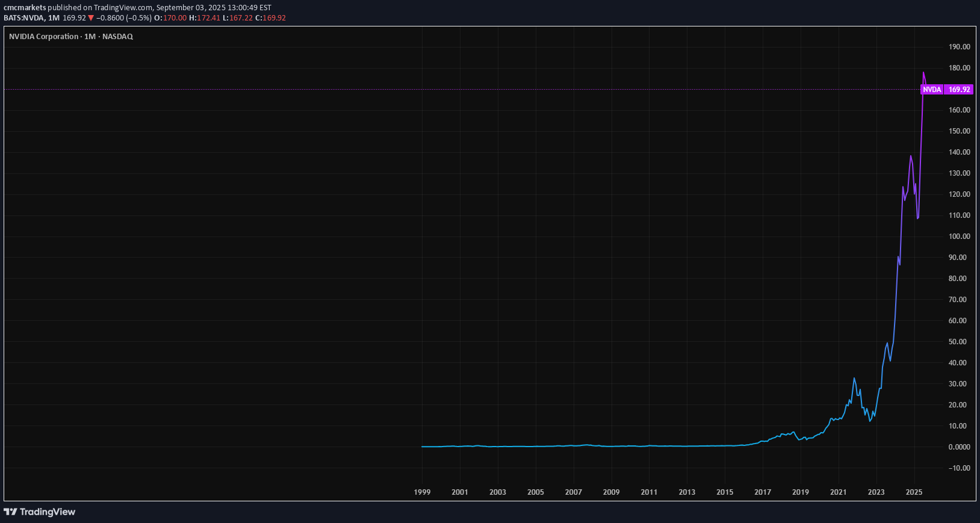Click the 0.0000 price axis label

click(x=960, y=447)
